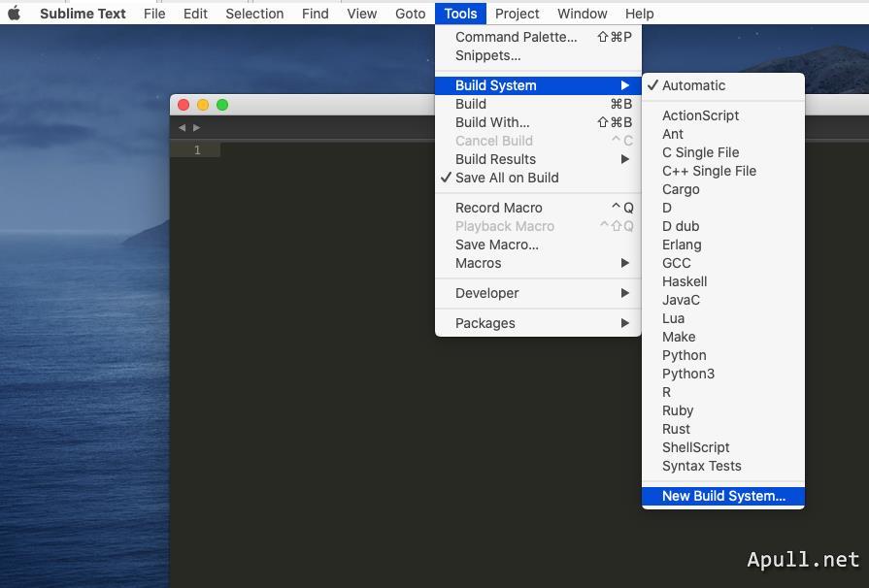Viewport: 869px width, 588px height.
Task: Expand the Packages submenu
Action: tap(538, 323)
